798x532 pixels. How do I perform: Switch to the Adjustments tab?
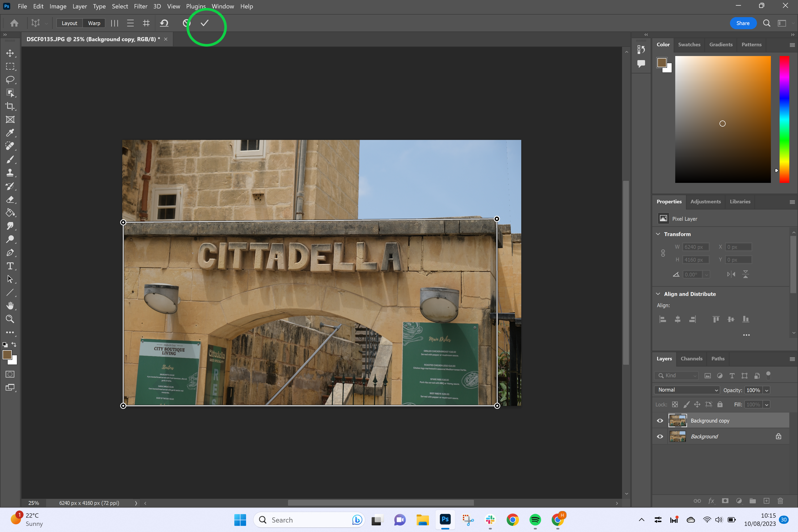point(706,202)
